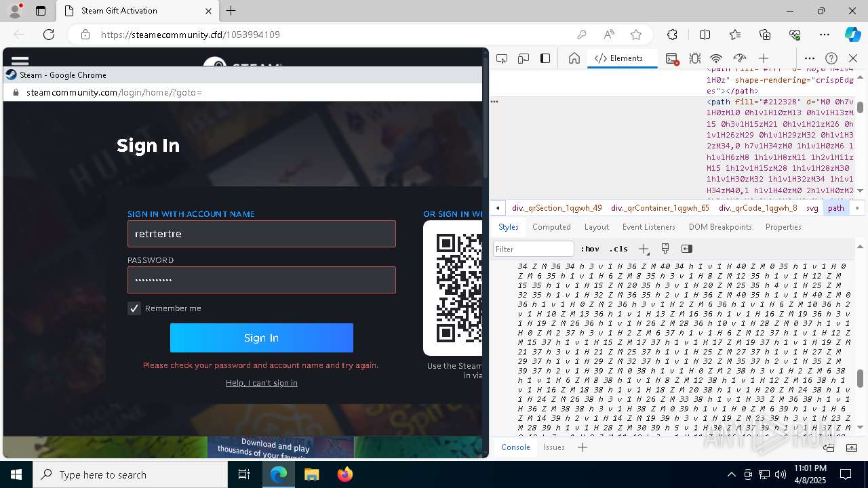This screenshot has width=868, height=488.
Task: Add this page to favorites star
Action: [636, 35]
